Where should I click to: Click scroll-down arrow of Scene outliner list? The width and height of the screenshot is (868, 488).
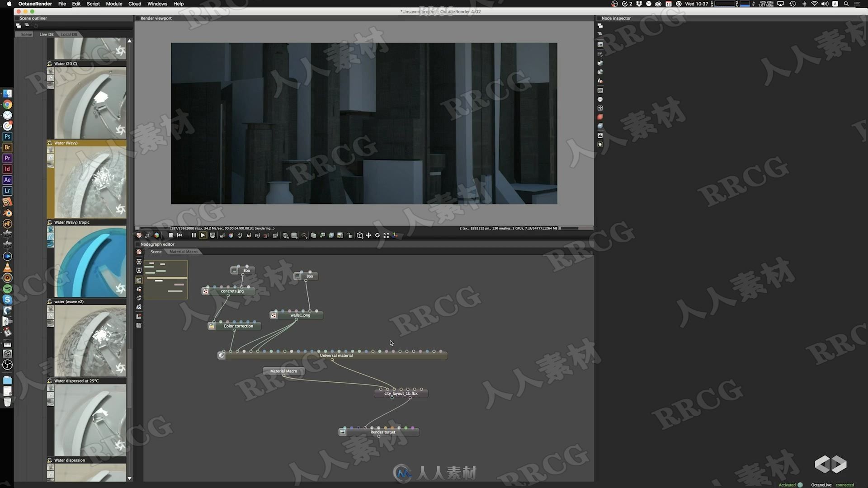point(130,478)
